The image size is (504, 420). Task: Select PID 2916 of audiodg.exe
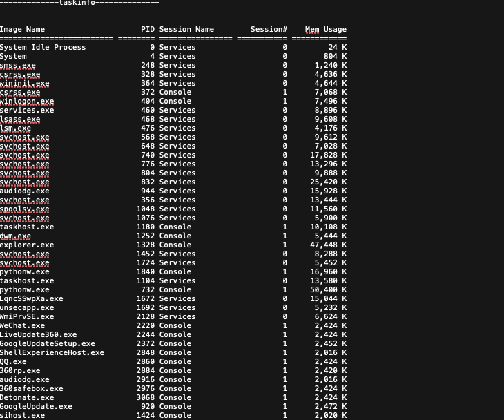[146, 380]
